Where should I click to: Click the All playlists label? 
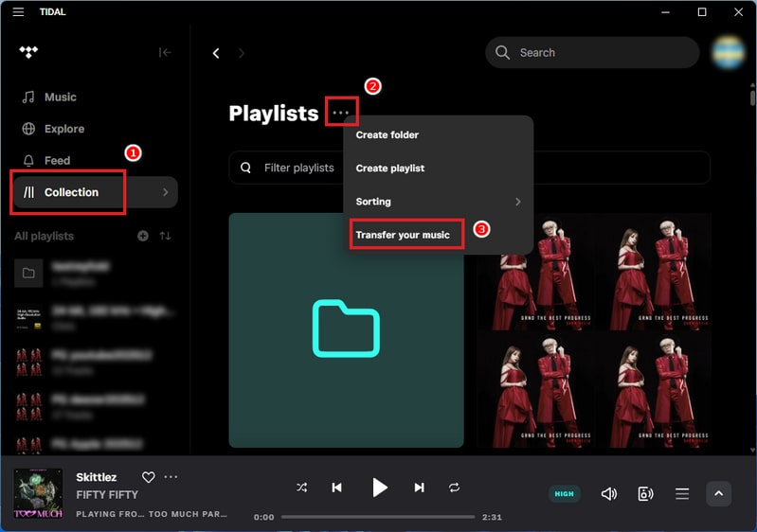(44, 236)
